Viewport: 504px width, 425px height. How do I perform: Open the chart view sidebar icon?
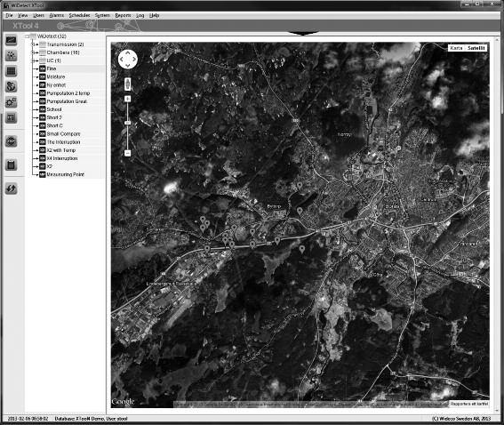[x=12, y=40]
